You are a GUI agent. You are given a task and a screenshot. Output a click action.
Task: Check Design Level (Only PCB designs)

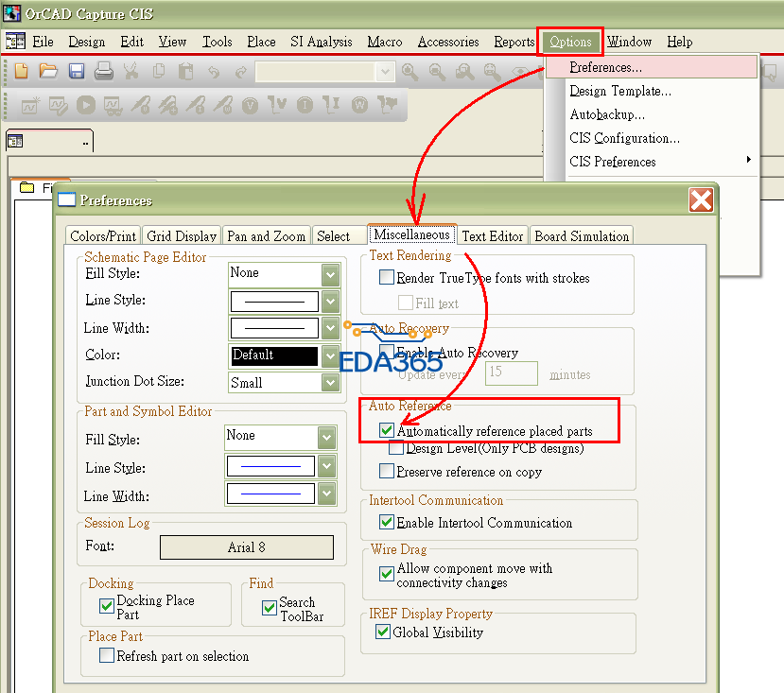[x=396, y=448]
